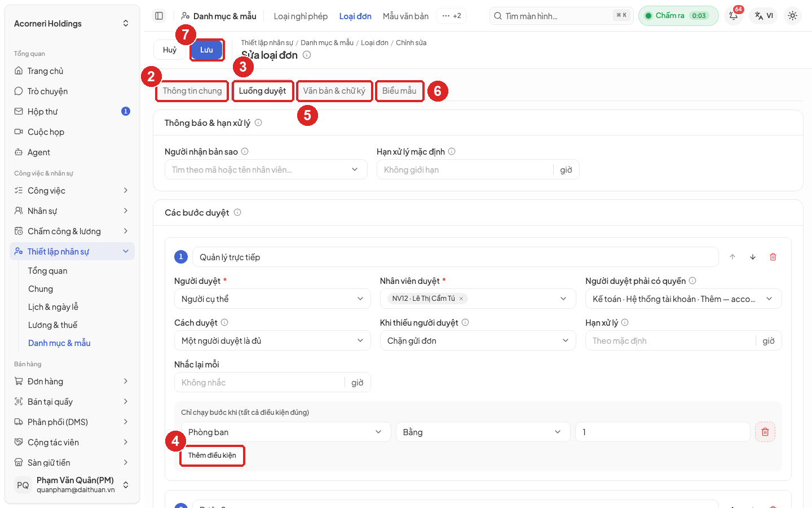This screenshot has height=508, width=812.
Task: Show info for Thông báo & hạn xử lý
Action: 258,122
